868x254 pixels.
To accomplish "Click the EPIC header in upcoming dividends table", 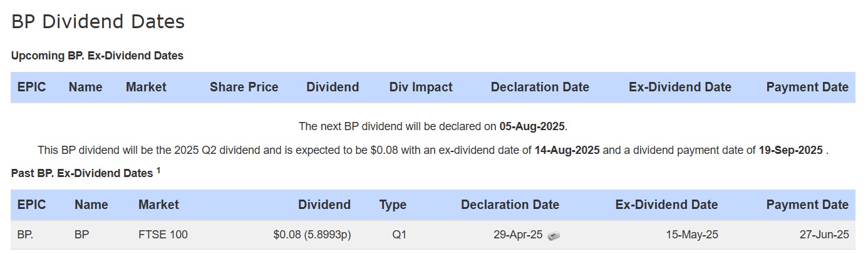I will [x=32, y=87].
